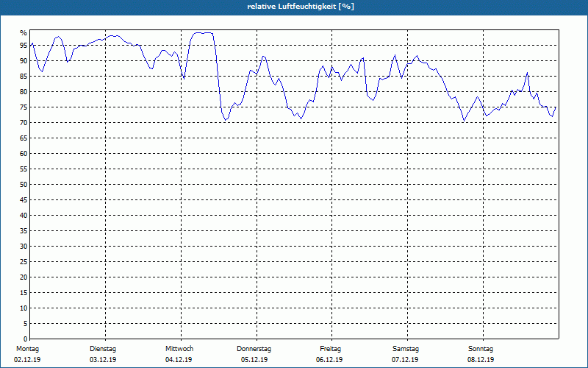This screenshot has height=368, width=588.
Task: Click the date '02.12.19'
Action: point(27,360)
